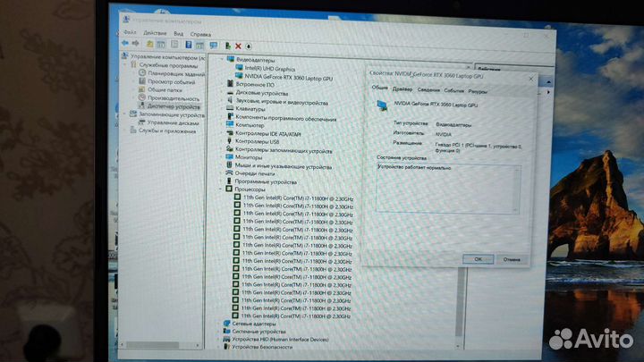Click the red X remove device icon
The width and height of the screenshot is (644, 362).
[x=238, y=45]
